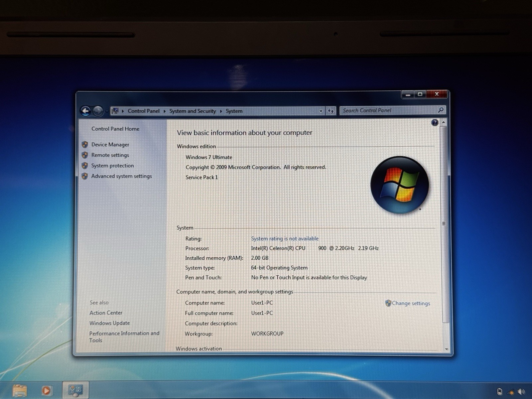Image resolution: width=532 pixels, height=399 pixels.
Task: Close the System window
Action: [437, 94]
